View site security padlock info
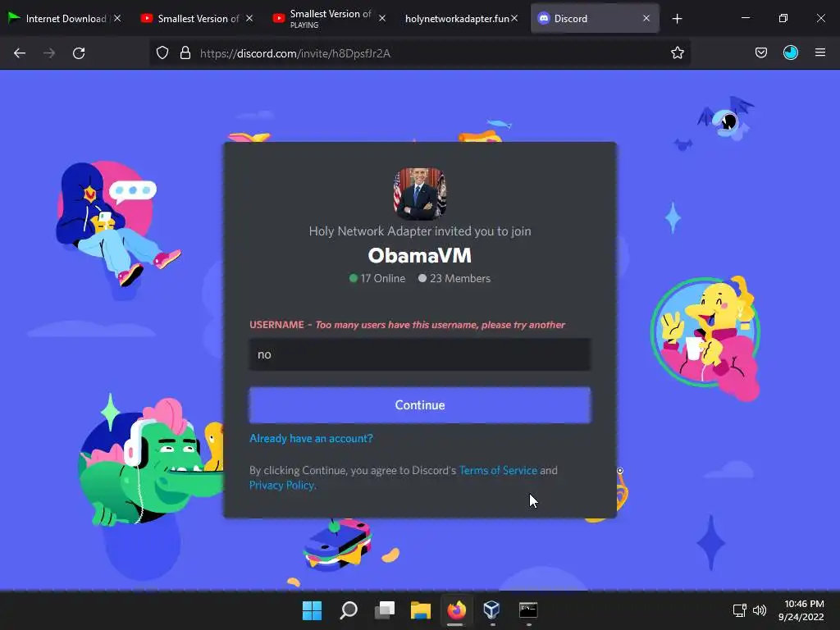840x630 pixels. click(x=185, y=53)
